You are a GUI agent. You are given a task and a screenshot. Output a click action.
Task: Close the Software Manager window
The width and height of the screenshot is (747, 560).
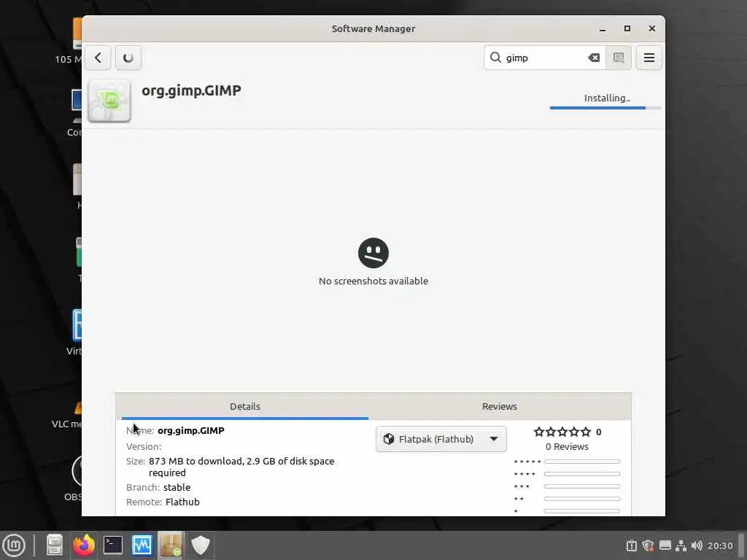pos(651,28)
